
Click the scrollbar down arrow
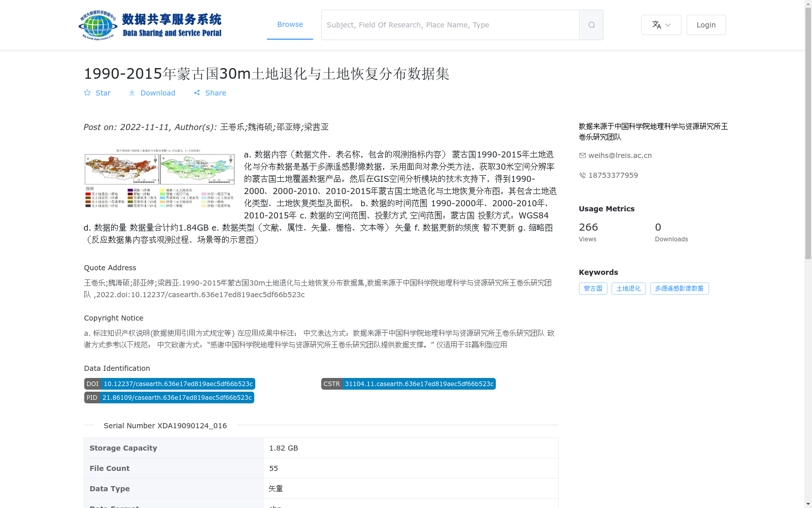pyautogui.click(x=808, y=504)
